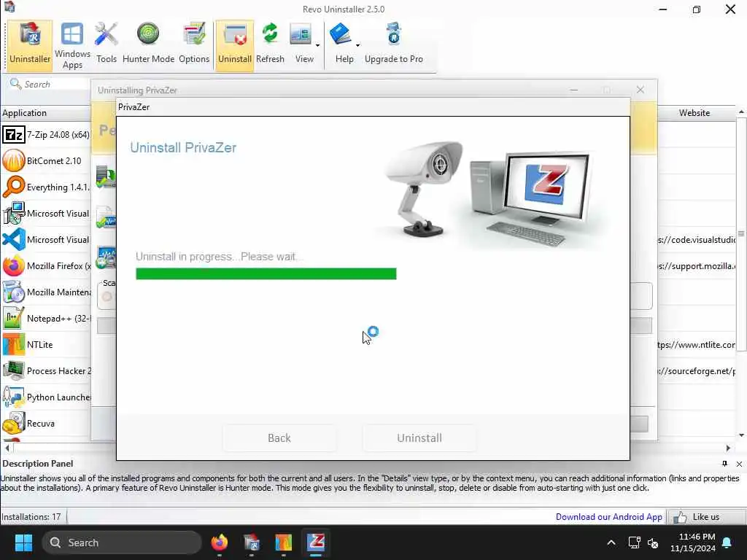Click the Uninstall toolbar button with red X

pos(234,44)
